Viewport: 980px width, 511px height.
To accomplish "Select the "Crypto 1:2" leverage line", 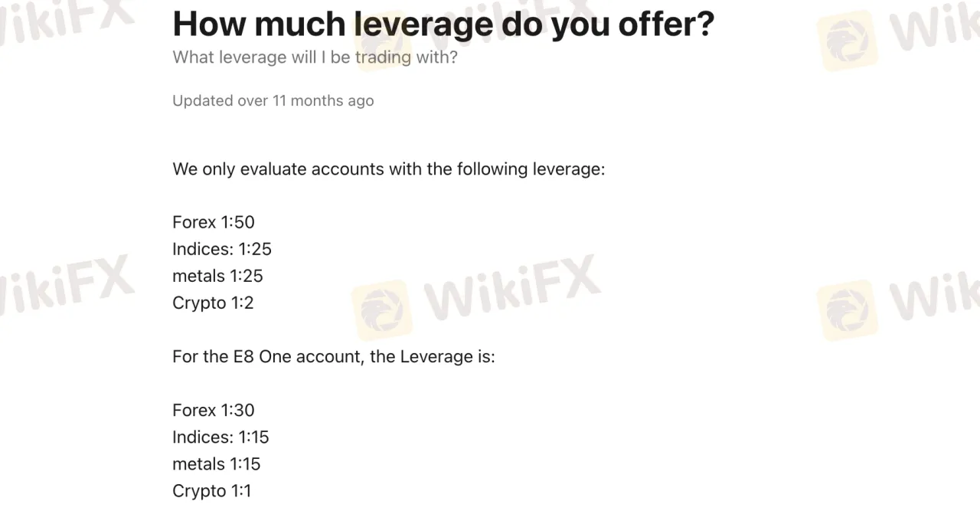I will 213,303.
